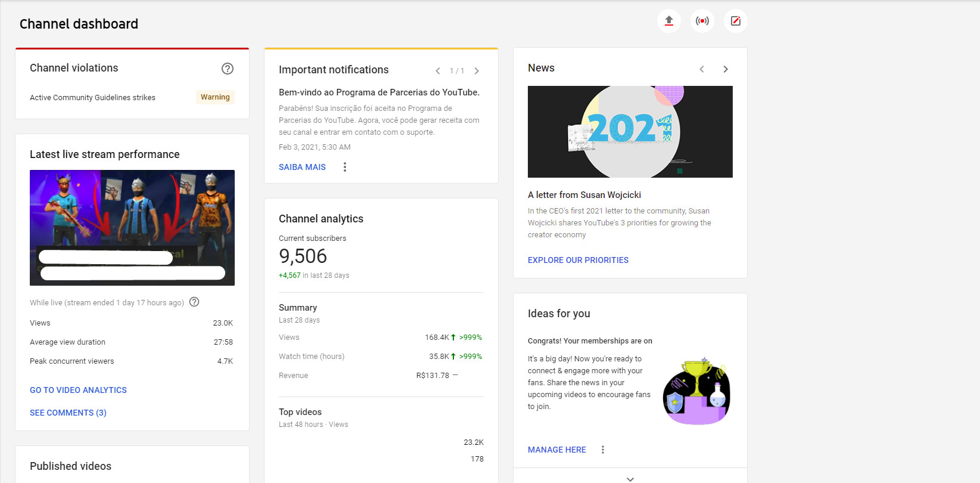
Task: Open the latest live stream thumbnail
Action: point(132,228)
